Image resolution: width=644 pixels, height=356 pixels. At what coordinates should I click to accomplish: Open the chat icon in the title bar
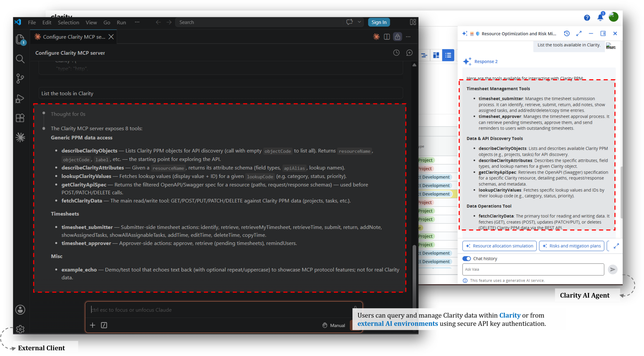[349, 22]
